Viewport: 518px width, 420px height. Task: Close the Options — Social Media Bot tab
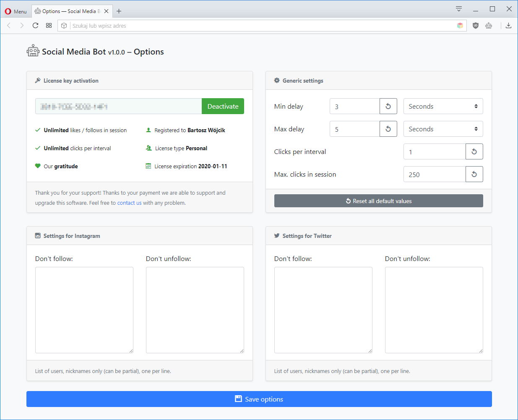(107, 11)
